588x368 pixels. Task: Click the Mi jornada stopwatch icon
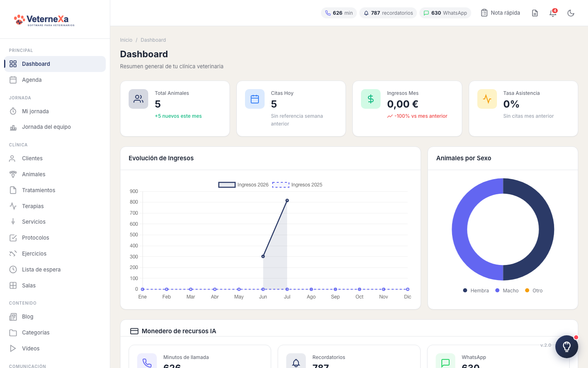coord(13,111)
